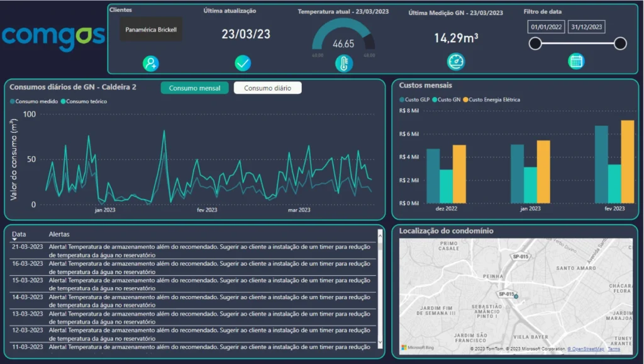Sort alerts by the Data column header
Image resolution: width=644 pixels, height=364 pixels.
19,234
